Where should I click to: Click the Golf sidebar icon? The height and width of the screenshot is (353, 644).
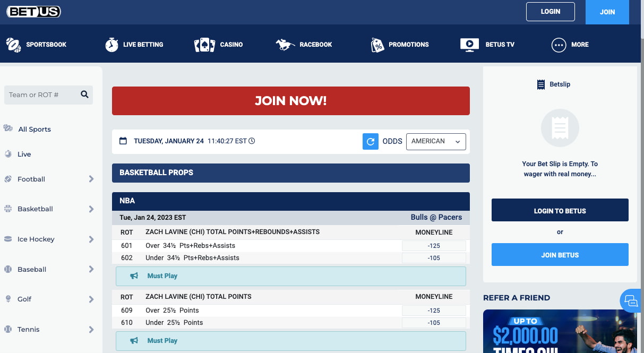click(8, 299)
